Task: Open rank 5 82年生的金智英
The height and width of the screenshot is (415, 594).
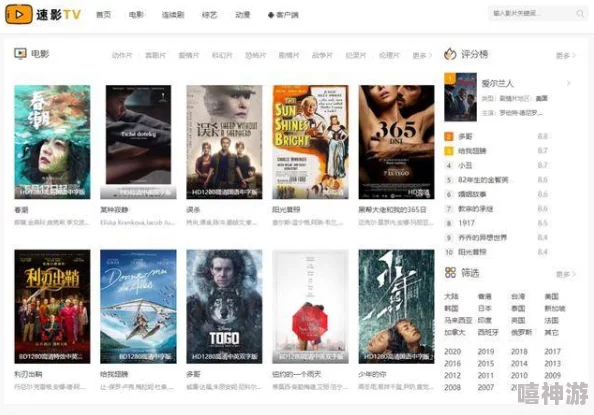Action: (x=483, y=180)
